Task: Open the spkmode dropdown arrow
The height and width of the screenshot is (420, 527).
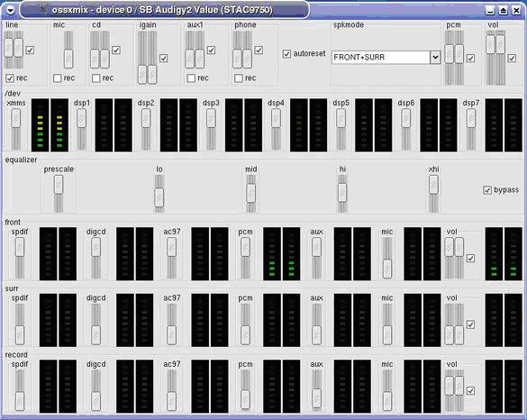Action: [x=435, y=58]
